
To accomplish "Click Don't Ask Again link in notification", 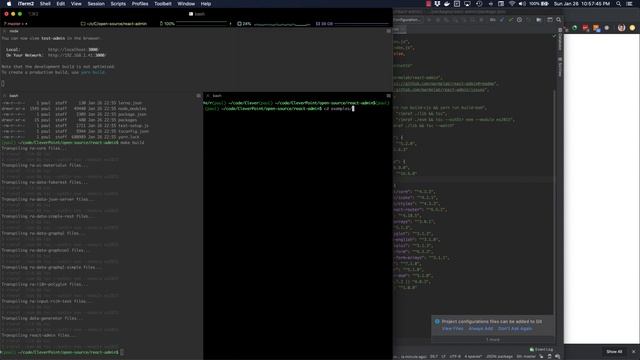I will tap(515, 329).
